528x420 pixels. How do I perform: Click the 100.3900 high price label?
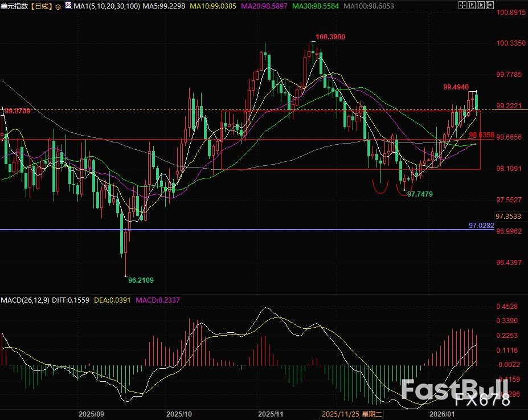pyautogui.click(x=330, y=36)
